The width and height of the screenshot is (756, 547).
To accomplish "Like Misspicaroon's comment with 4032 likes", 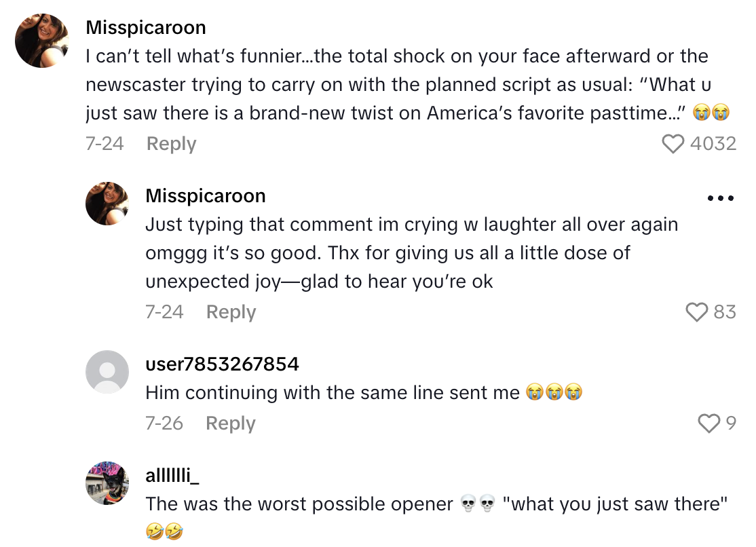I will 673,144.
